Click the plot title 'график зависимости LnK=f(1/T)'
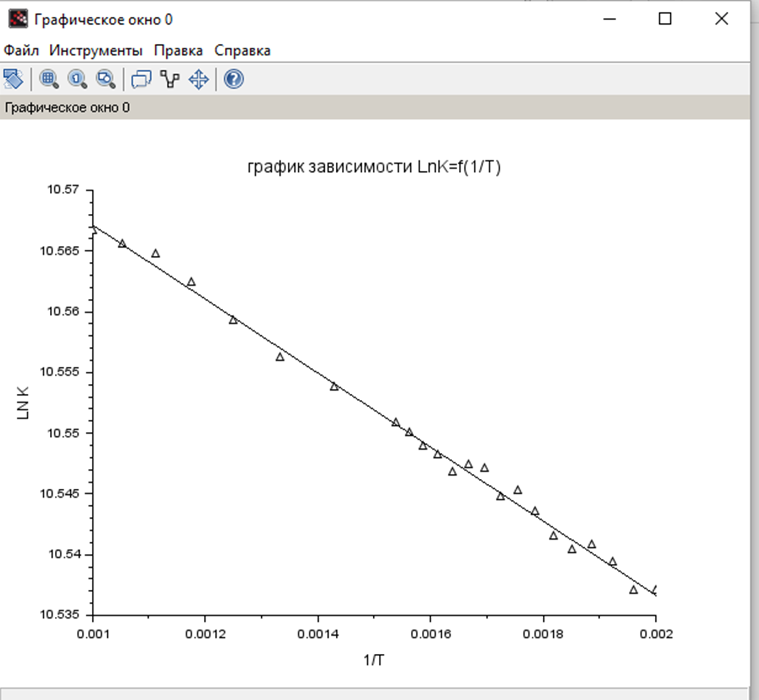This screenshot has height=700, width=759. click(x=374, y=167)
